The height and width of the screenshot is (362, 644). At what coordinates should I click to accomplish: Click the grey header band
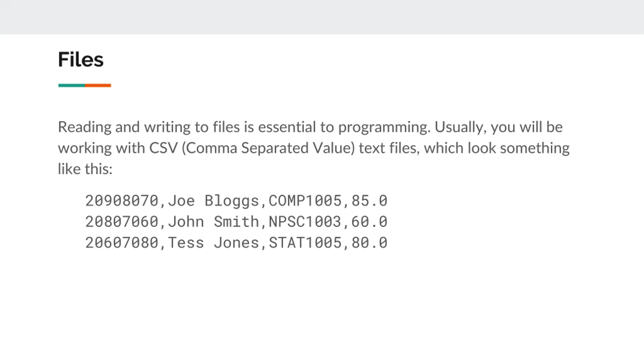tap(322, 17)
